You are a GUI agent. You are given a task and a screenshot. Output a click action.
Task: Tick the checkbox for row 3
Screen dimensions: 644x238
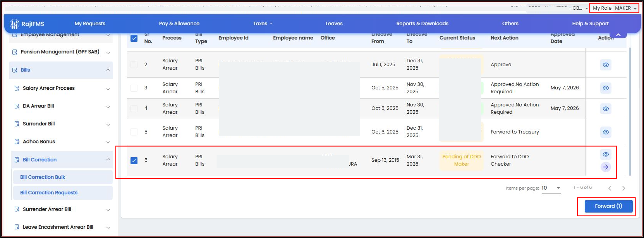134,88
